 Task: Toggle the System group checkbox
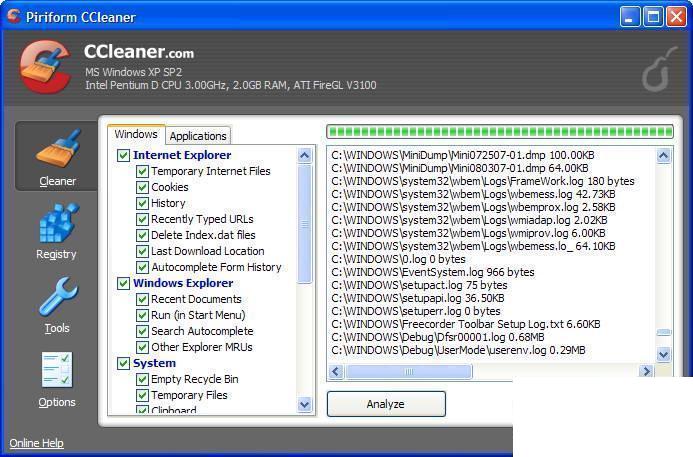click(123, 363)
